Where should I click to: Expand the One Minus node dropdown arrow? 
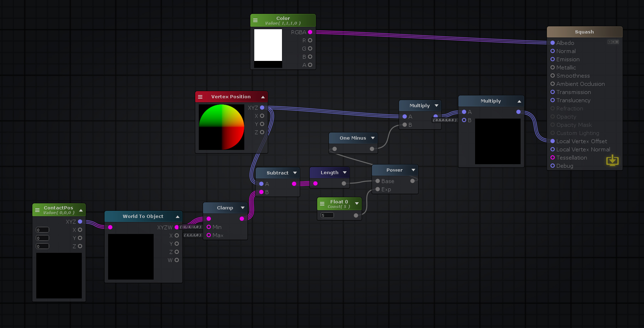[373, 138]
